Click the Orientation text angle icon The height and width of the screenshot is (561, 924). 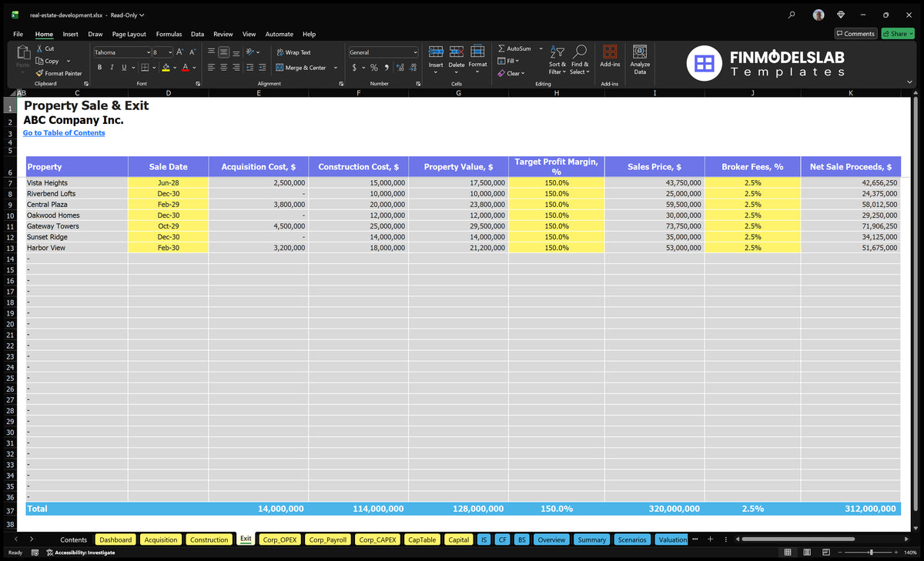250,52
